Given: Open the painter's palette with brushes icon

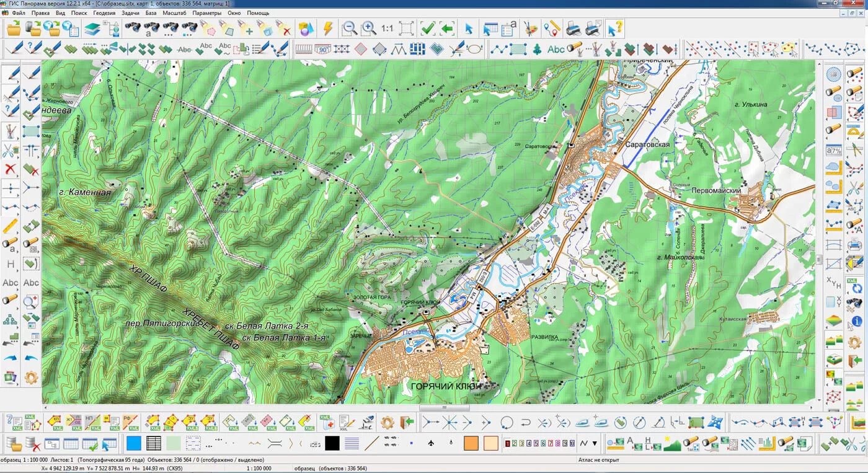Looking at the screenshot, I should point(530,29).
